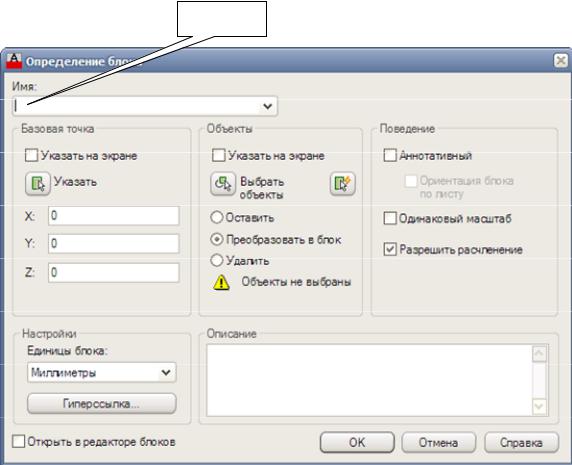Click the Объекты не выбраны text
Screen dimensions: 572x465
coord(297,282)
